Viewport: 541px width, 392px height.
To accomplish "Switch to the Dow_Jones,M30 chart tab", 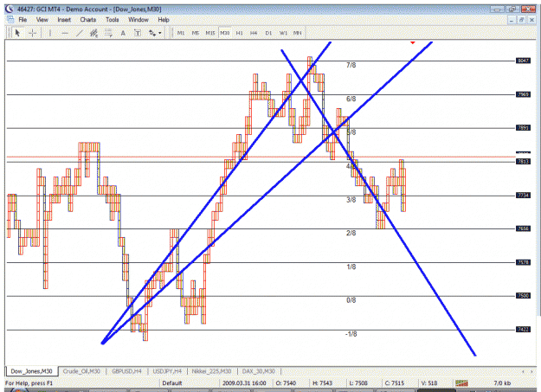I will [31, 371].
